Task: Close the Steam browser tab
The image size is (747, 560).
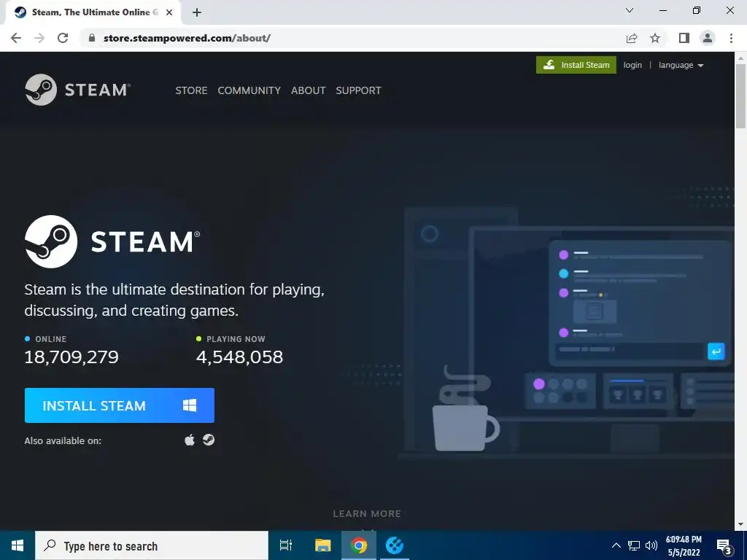Action: point(169,12)
